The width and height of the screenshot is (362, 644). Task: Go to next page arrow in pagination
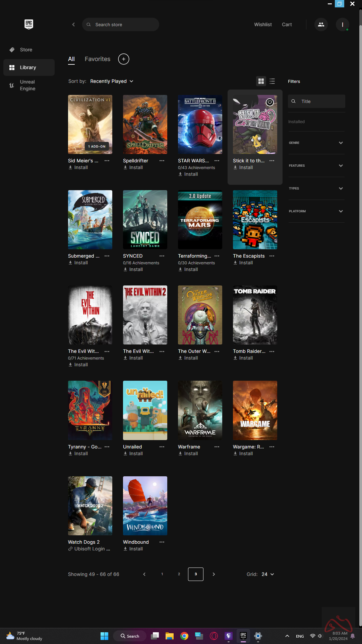coord(214,574)
